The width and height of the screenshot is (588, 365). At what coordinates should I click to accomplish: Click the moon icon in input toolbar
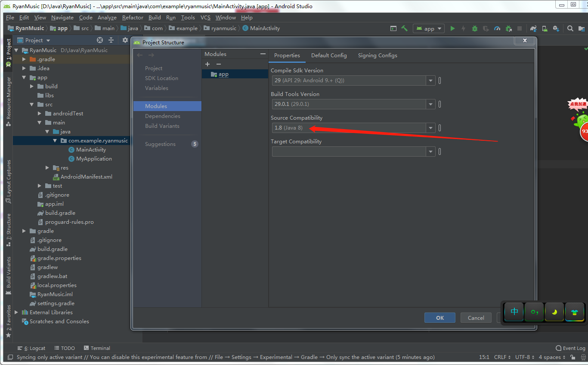coord(554,312)
